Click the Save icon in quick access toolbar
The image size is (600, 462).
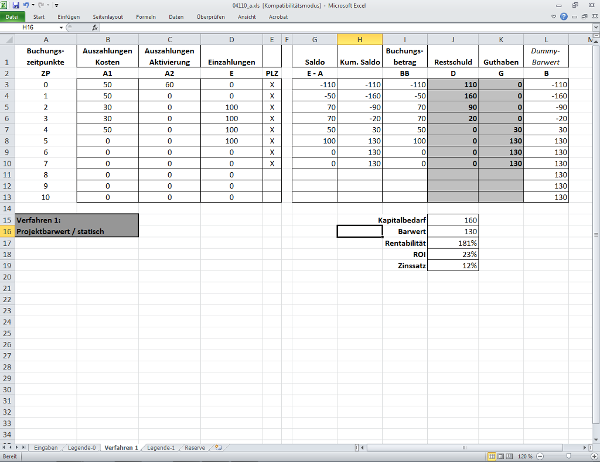(18, 5)
